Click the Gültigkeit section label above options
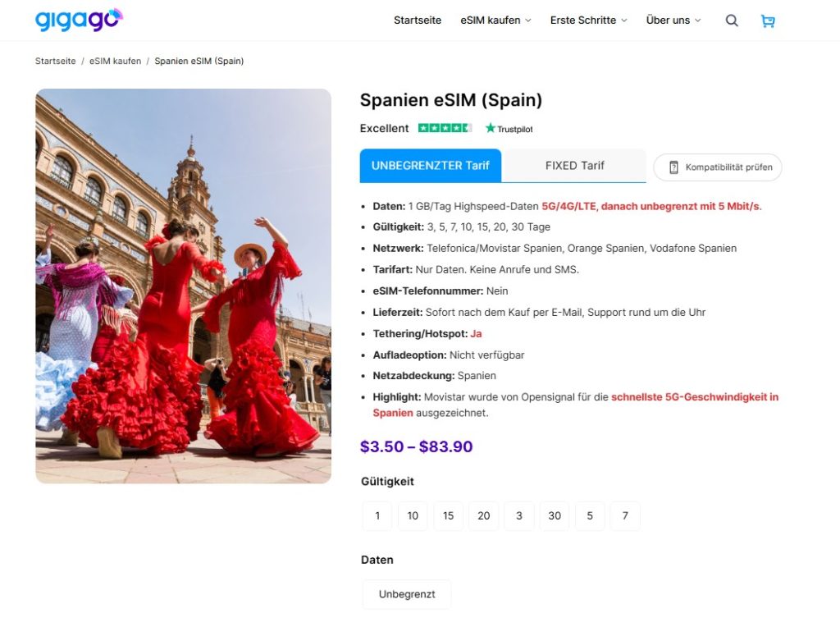This screenshot has width=840, height=627. tap(387, 481)
